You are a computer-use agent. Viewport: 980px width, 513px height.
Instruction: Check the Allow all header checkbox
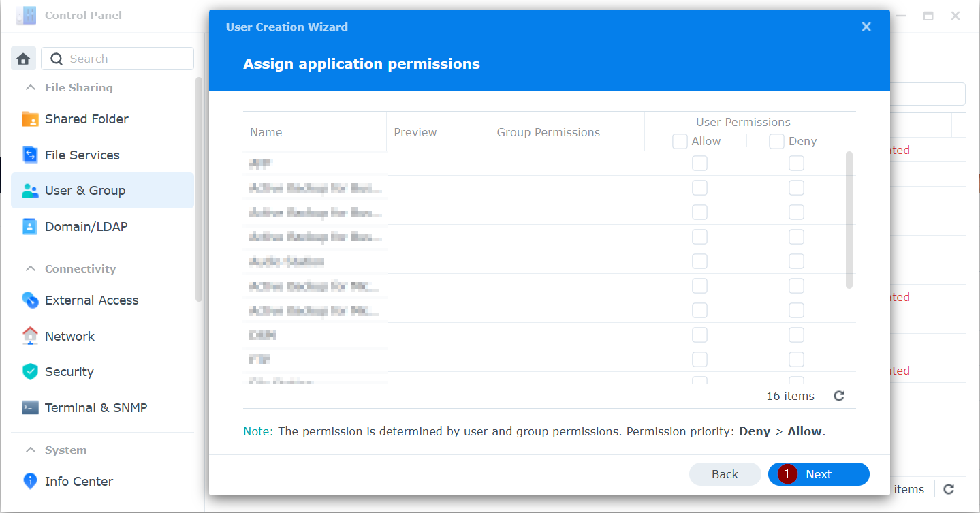tap(680, 141)
